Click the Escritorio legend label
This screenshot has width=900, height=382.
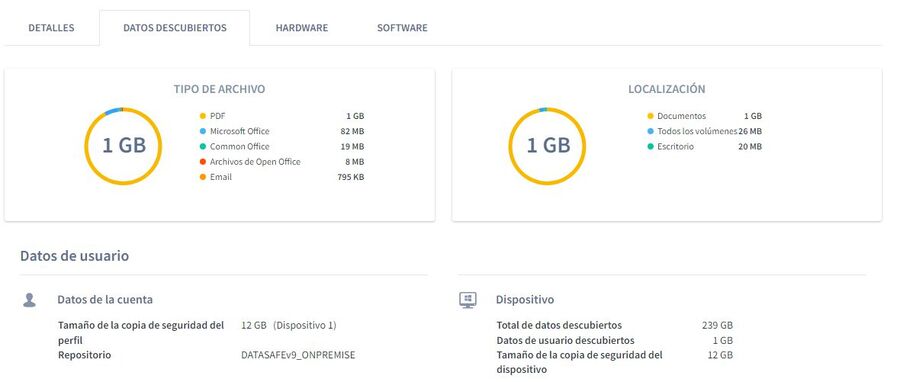click(x=676, y=147)
